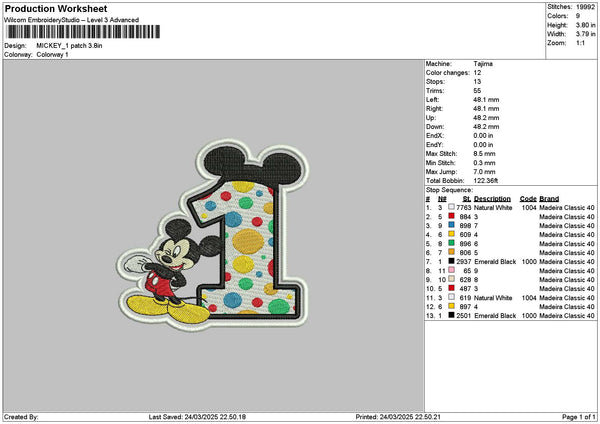Screen dimensions: 600x424
Task: Click the Description column header
Action: click(492, 199)
